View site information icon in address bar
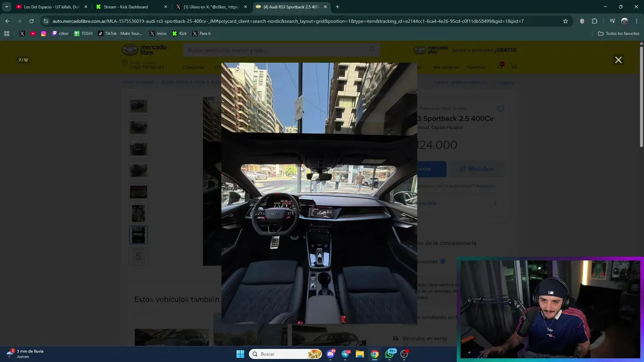Viewport: 644px width, 362px height. tap(46, 21)
